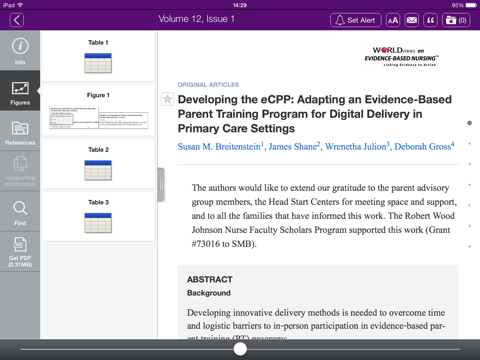Screen dimensions: 480x360
Task: Tap the Background subheading
Action: click(x=209, y=293)
